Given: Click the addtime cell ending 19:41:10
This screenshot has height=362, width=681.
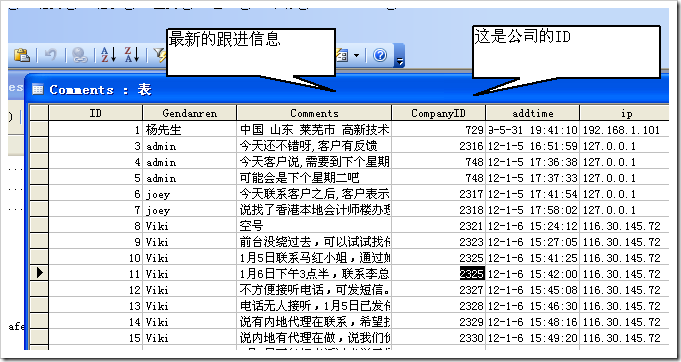Looking at the screenshot, I should coord(532,130).
